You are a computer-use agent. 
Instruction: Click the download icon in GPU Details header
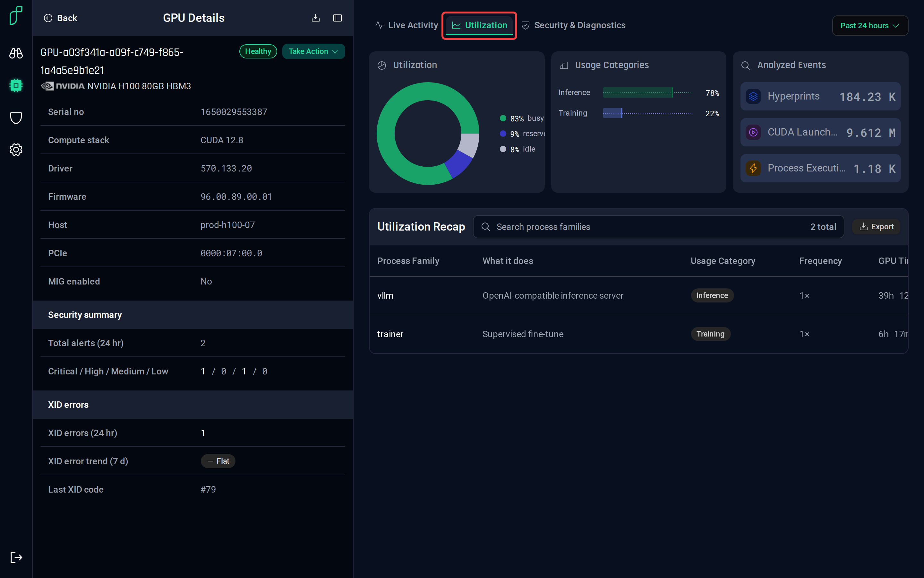(x=316, y=18)
